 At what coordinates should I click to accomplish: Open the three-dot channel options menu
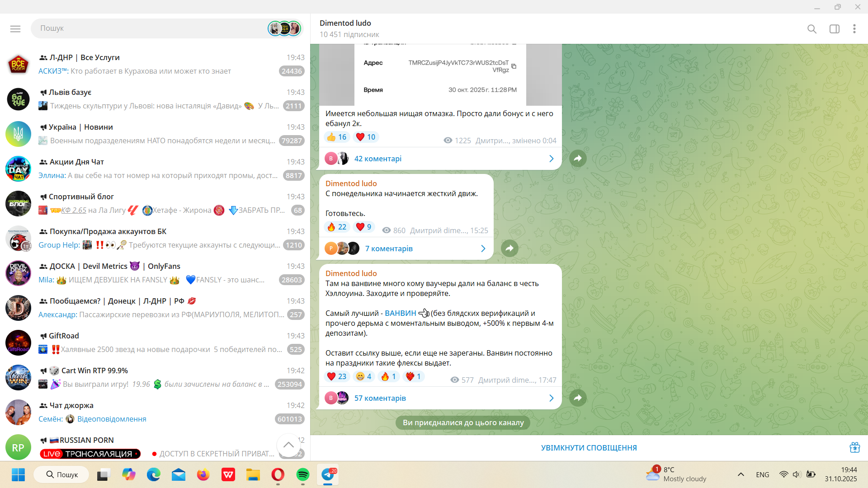coord(854,29)
